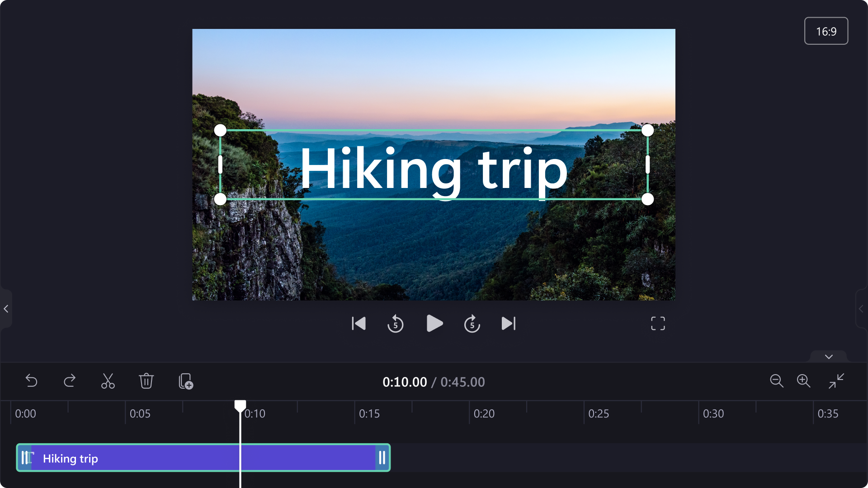Expand the right properties panel
Viewport: 868px width, 488px height.
click(863, 309)
